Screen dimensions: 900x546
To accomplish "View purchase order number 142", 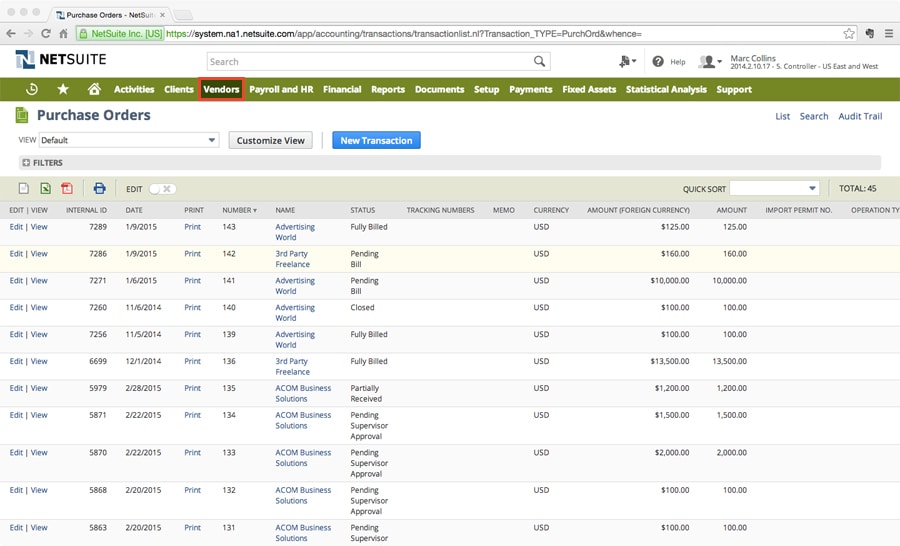I will pyautogui.click(x=39, y=254).
